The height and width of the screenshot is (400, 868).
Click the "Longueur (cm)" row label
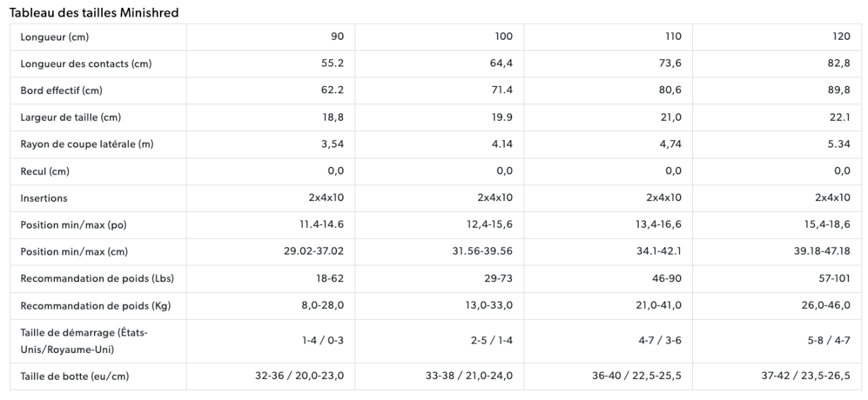coord(55,37)
